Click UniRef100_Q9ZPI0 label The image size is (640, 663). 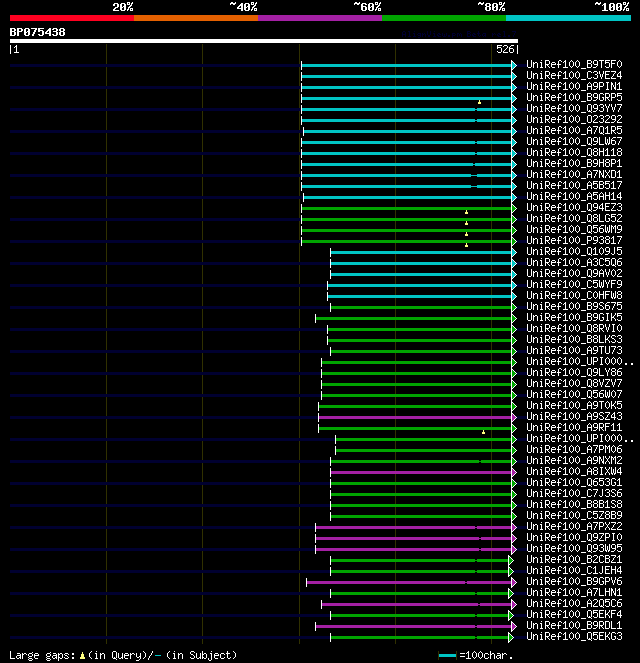click(574, 537)
